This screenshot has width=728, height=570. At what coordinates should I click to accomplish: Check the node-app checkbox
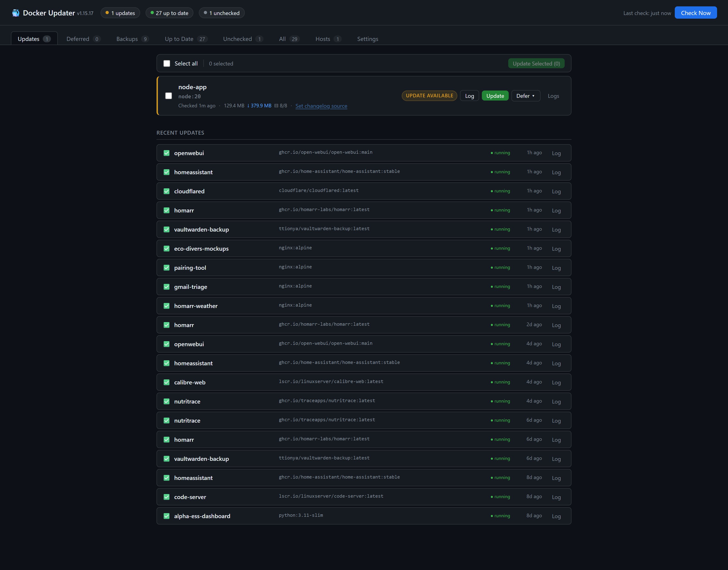point(169,96)
